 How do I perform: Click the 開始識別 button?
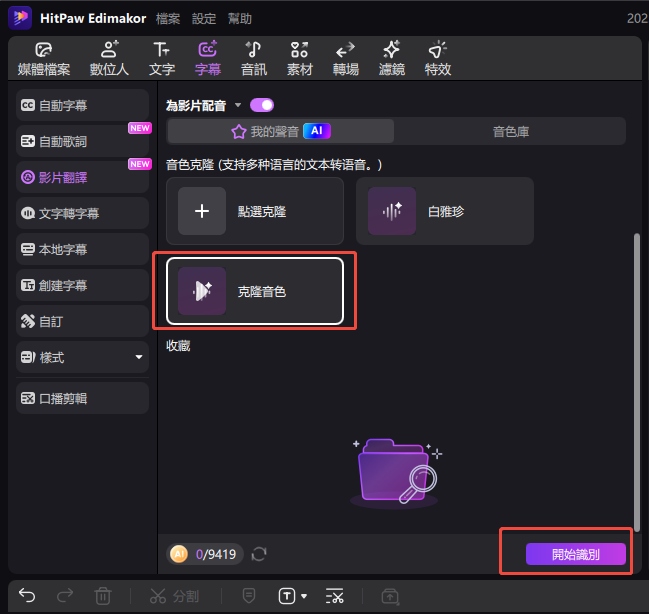pos(576,554)
